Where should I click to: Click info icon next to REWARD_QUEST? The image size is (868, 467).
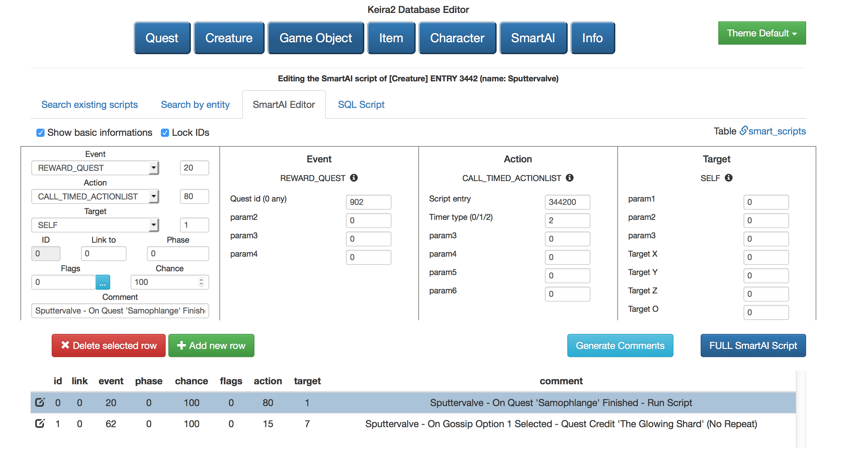(354, 178)
